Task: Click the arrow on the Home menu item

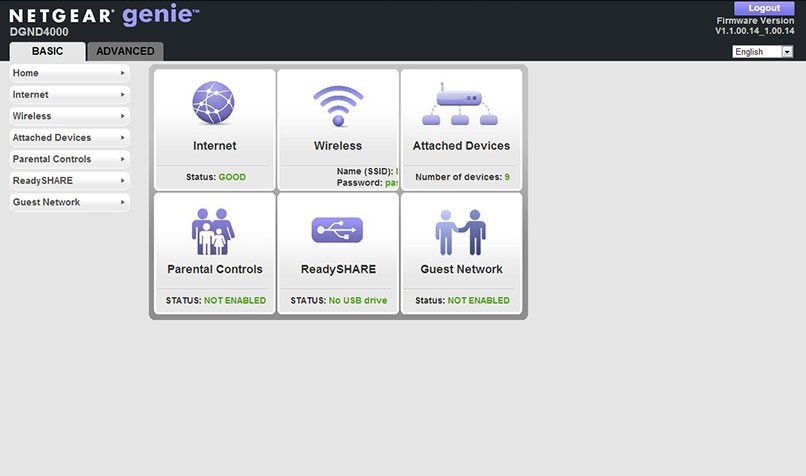Action: click(122, 73)
